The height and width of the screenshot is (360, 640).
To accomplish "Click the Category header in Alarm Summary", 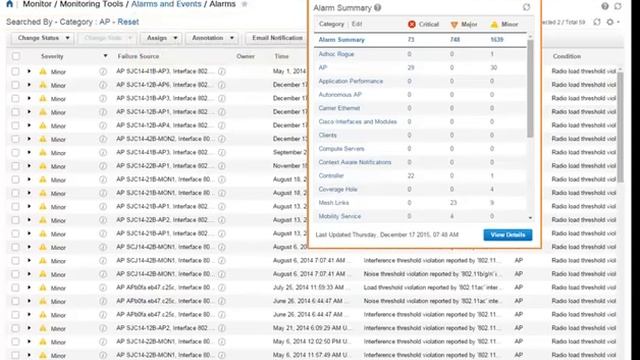I will coord(331,24).
